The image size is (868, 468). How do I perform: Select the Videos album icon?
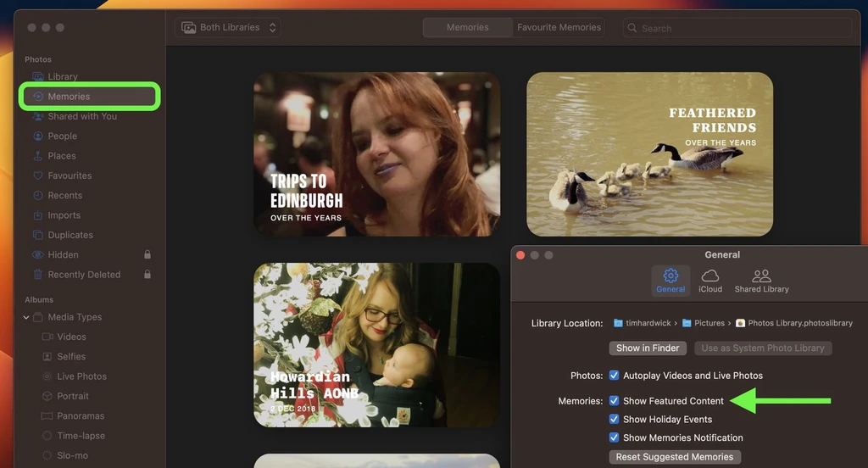click(47, 337)
